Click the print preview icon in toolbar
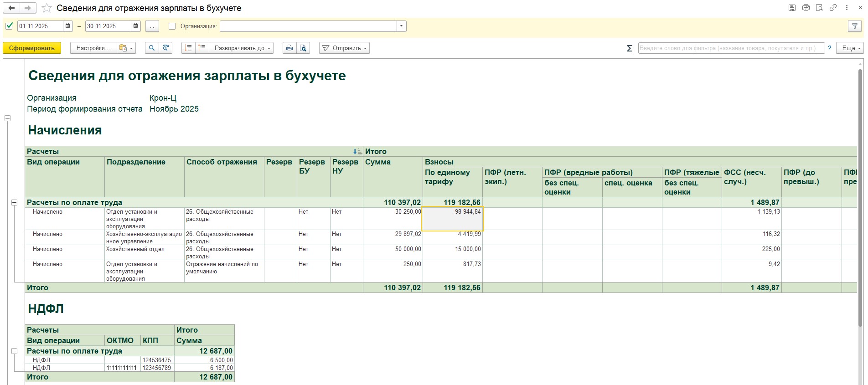 (x=303, y=48)
